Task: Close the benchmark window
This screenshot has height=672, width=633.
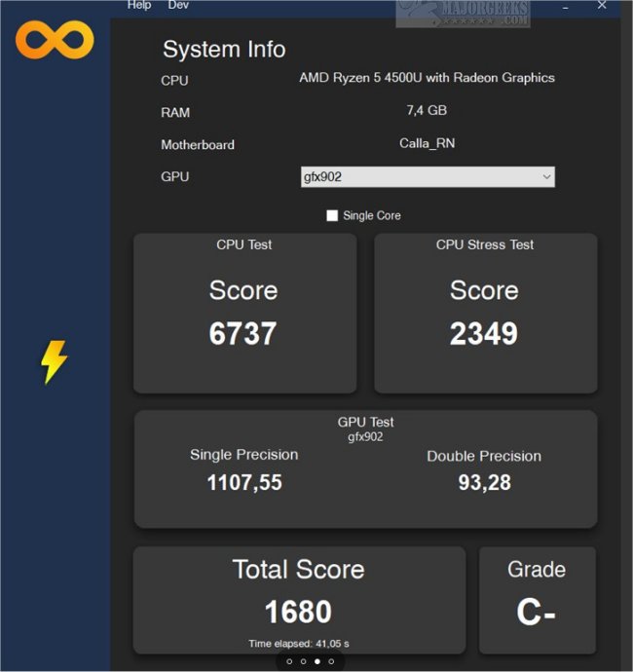Action: point(602,6)
